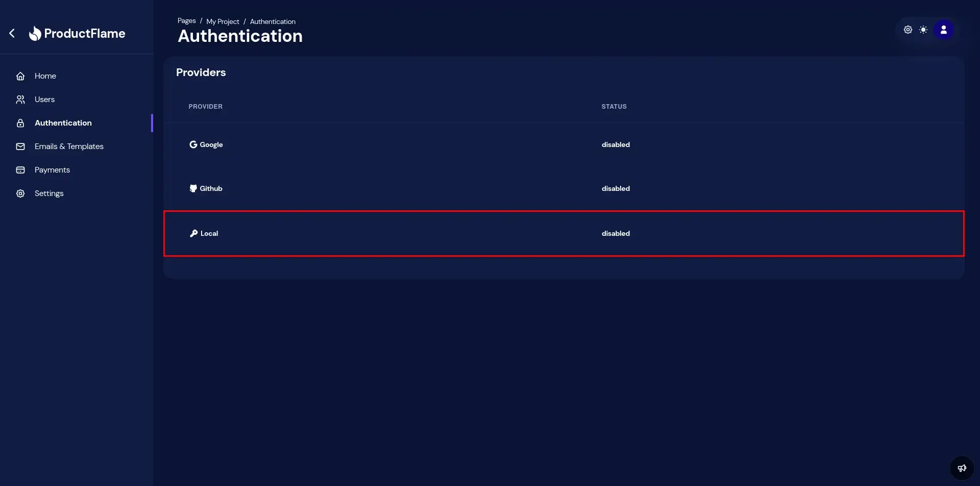
Task: Open Settings in the sidebar
Action: coord(49,193)
